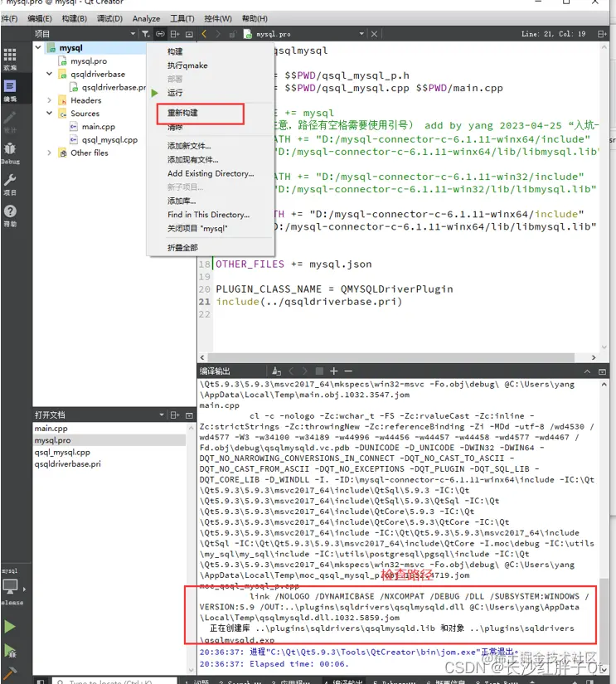616x684 pixels.
Task: Switch to the Edit mode icon in the sidebar
Action: coord(10,90)
